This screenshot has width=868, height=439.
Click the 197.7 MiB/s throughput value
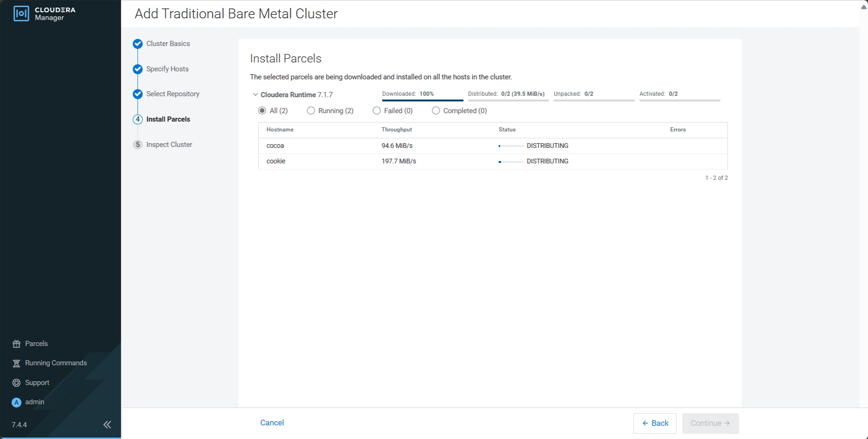point(399,161)
